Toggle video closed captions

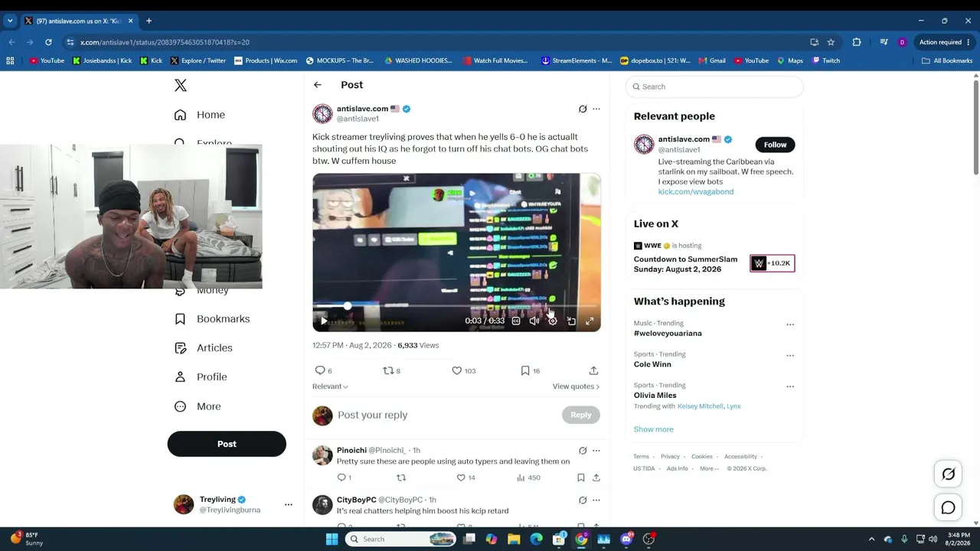(x=516, y=321)
